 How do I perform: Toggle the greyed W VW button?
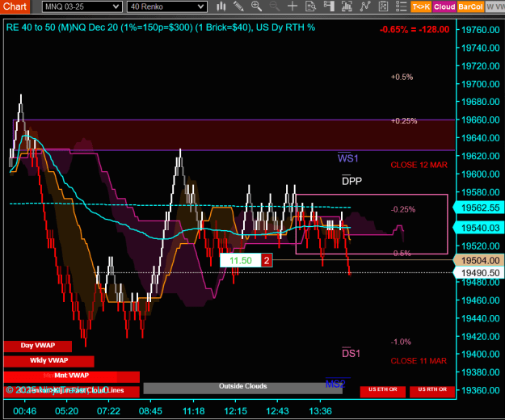(x=495, y=6)
